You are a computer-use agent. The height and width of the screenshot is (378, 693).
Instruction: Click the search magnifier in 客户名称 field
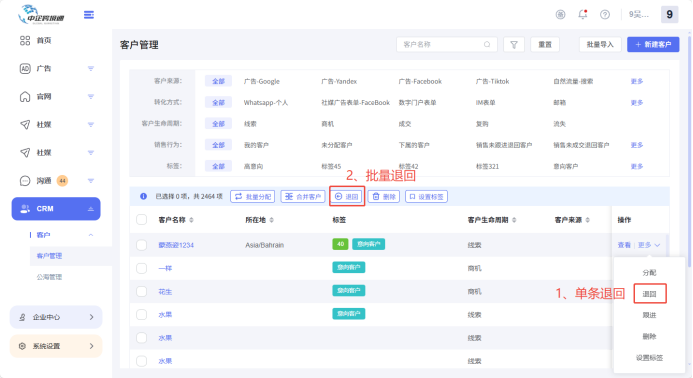pos(487,44)
